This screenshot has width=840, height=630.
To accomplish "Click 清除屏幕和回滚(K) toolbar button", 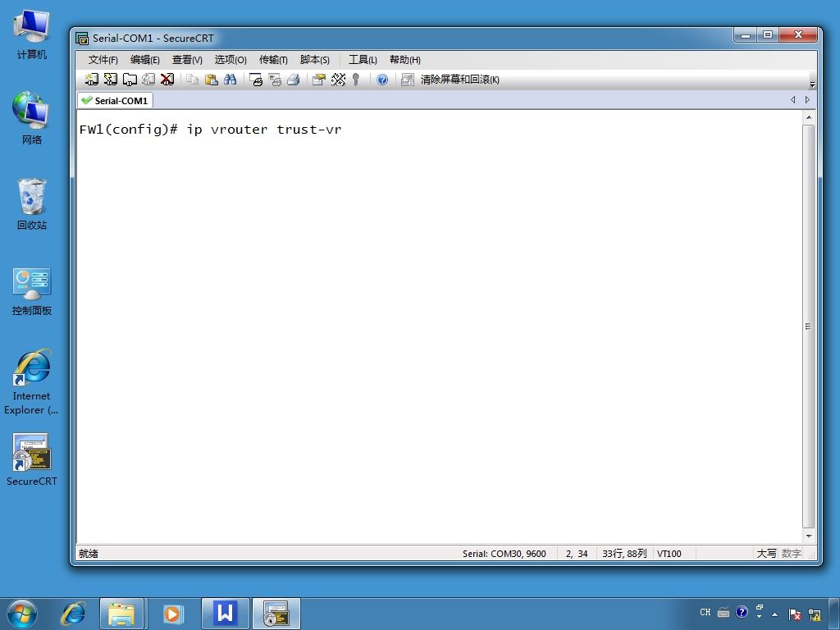I will click(x=459, y=80).
